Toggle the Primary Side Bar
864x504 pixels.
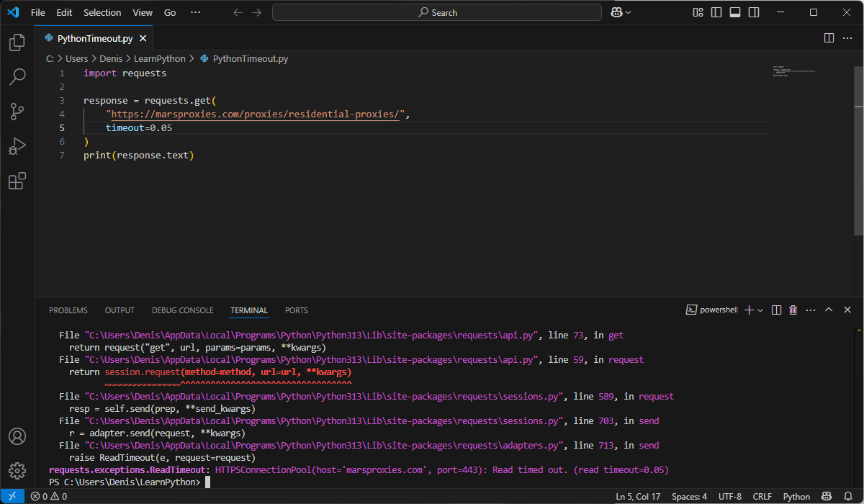click(716, 12)
